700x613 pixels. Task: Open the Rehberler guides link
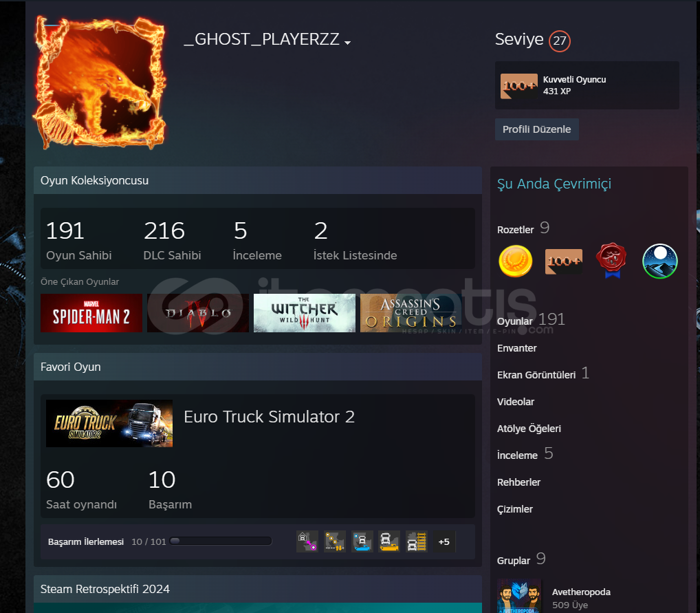tap(518, 482)
